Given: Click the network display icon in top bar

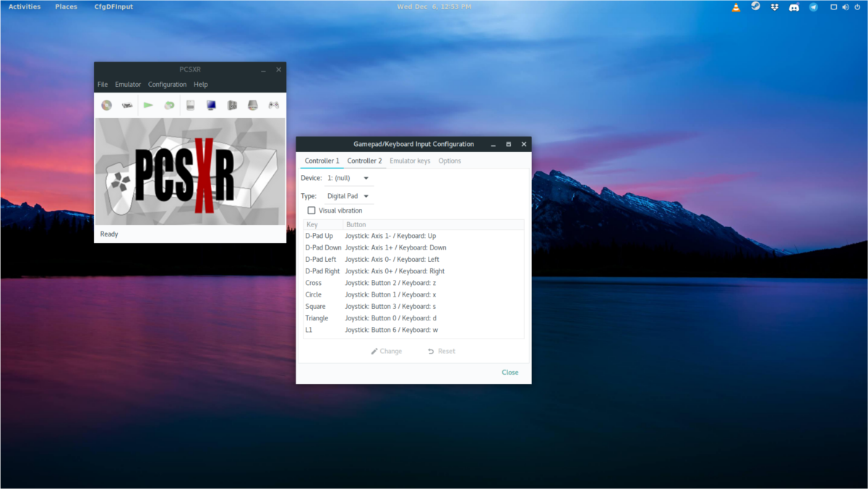Looking at the screenshot, I should tap(833, 7).
